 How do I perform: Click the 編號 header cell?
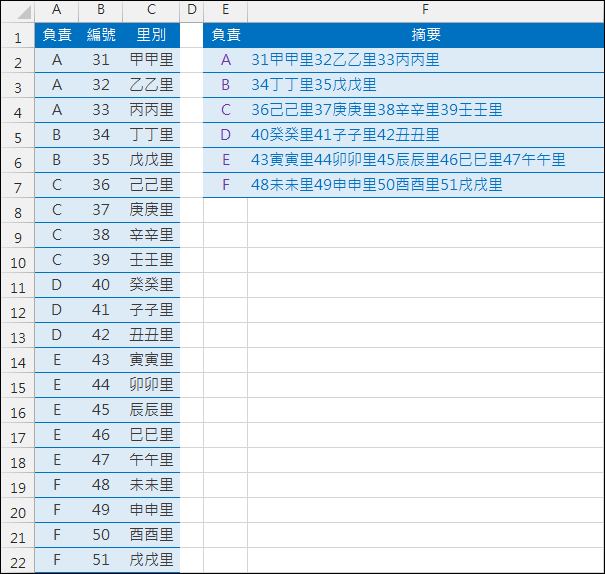pos(101,35)
